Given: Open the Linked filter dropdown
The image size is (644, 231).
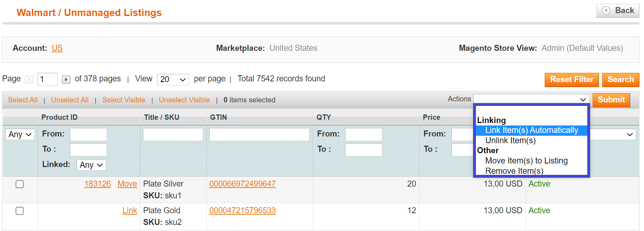Looking at the screenshot, I should [91, 165].
